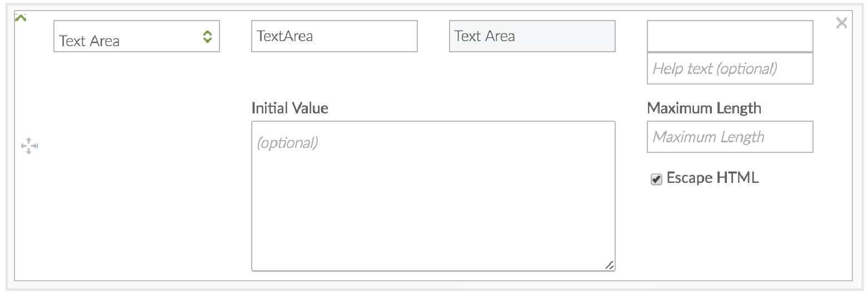This screenshot has width=868, height=298.
Task: Click the Maximum Length placeholder text
Action: pyautogui.click(x=708, y=137)
